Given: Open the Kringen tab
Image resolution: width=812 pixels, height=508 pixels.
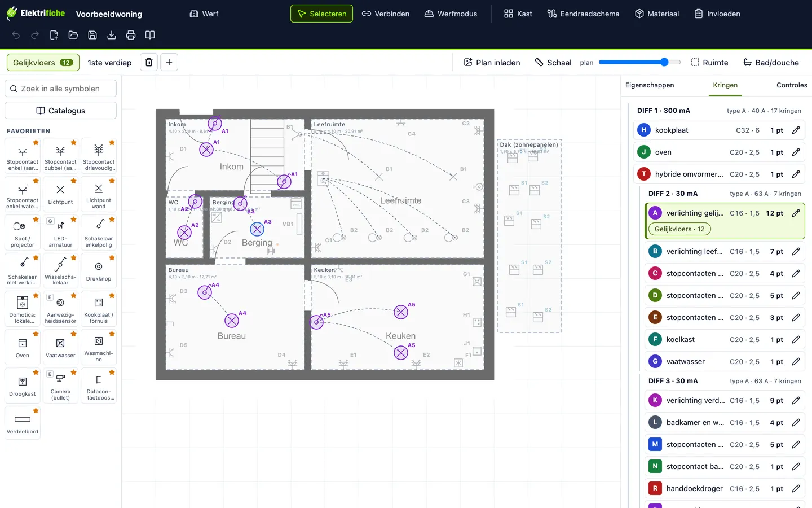Looking at the screenshot, I should coord(725,85).
